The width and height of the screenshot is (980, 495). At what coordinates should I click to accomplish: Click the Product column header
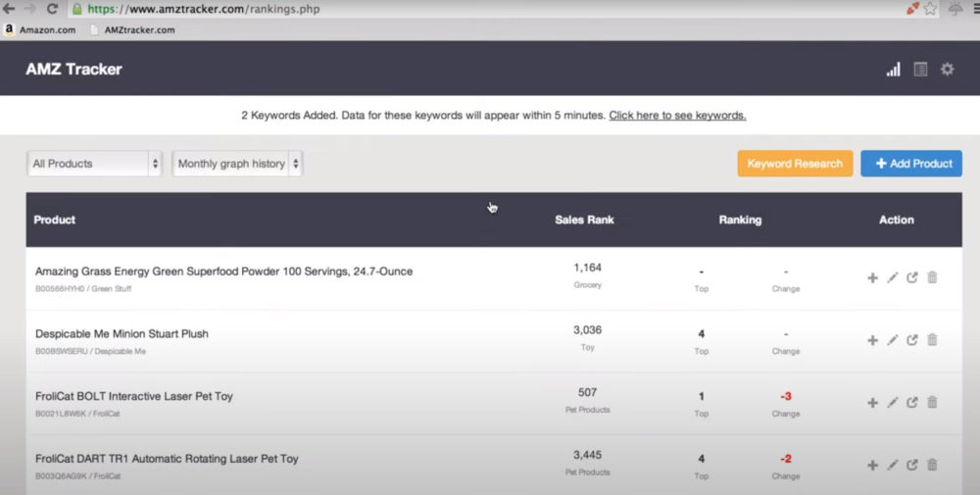[54, 220]
